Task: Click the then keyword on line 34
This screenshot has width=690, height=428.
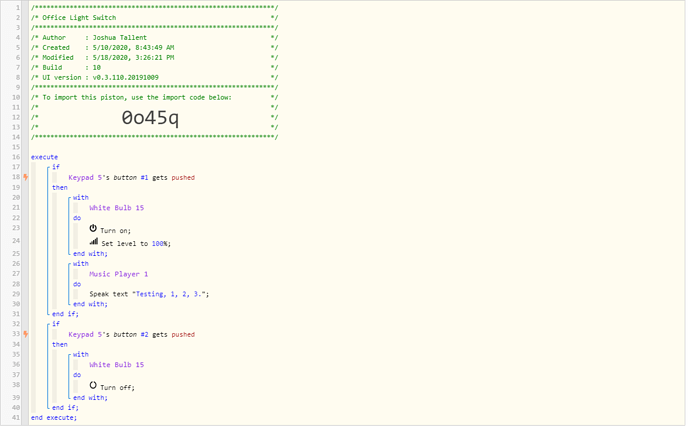Action: pos(60,344)
